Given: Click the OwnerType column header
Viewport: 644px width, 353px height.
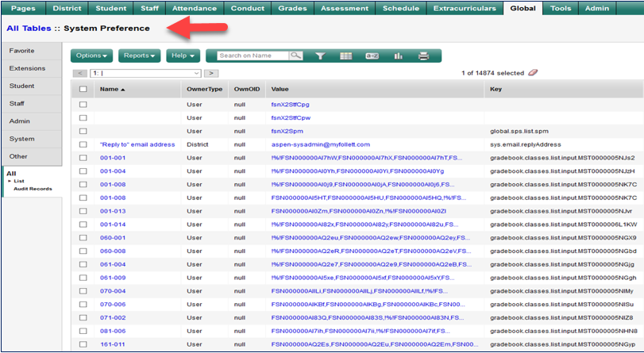Looking at the screenshot, I should pos(204,89).
